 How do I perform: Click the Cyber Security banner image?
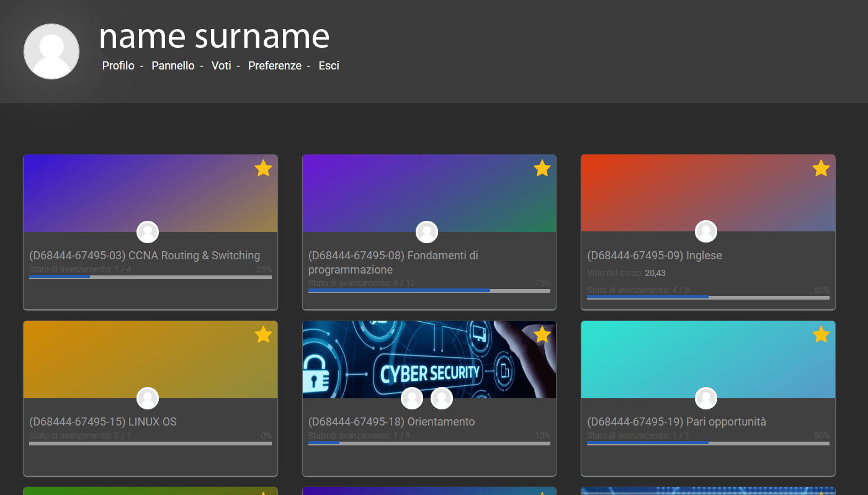click(429, 359)
